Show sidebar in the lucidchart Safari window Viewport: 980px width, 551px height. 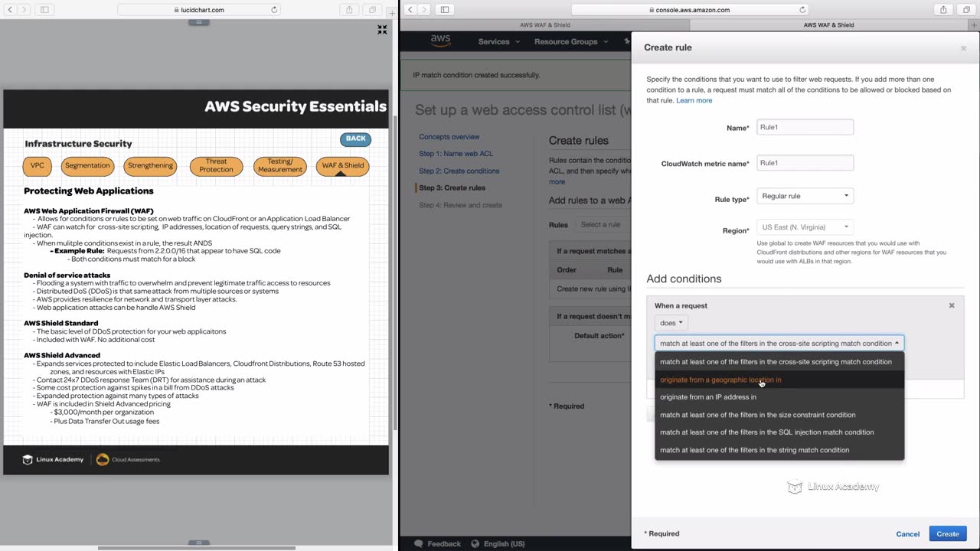coord(44,9)
